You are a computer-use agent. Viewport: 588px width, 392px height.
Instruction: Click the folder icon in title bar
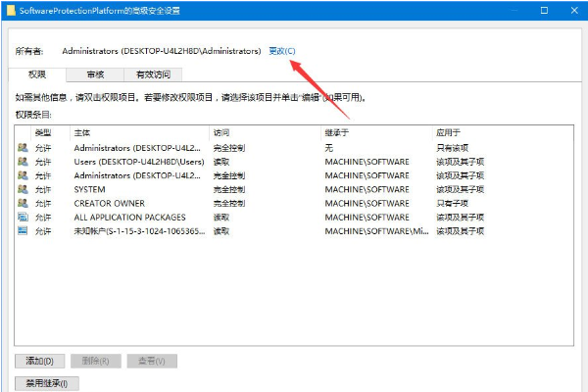click(x=11, y=10)
